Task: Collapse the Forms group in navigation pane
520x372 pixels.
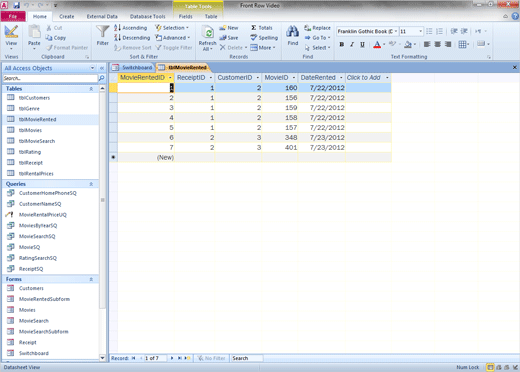Action: tap(91, 279)
